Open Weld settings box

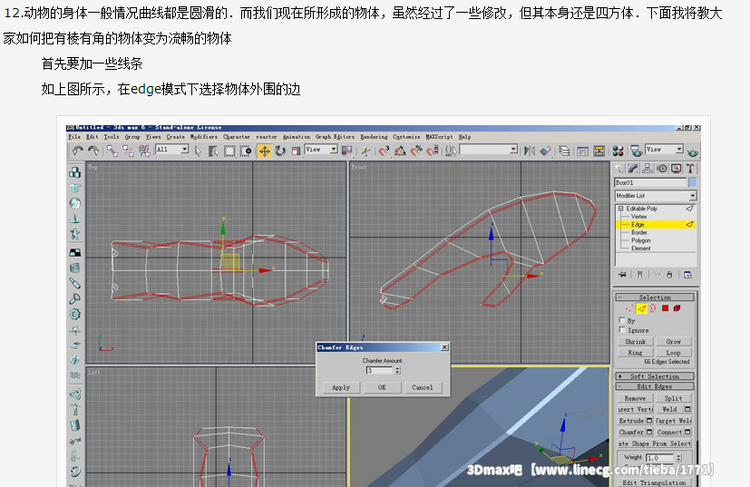(687, 409)
